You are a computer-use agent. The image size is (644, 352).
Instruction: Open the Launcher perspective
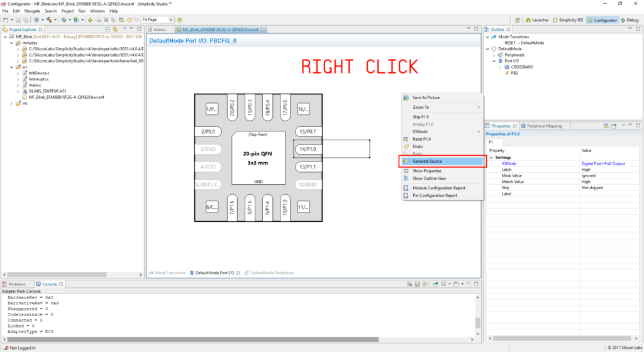[536, 20]
